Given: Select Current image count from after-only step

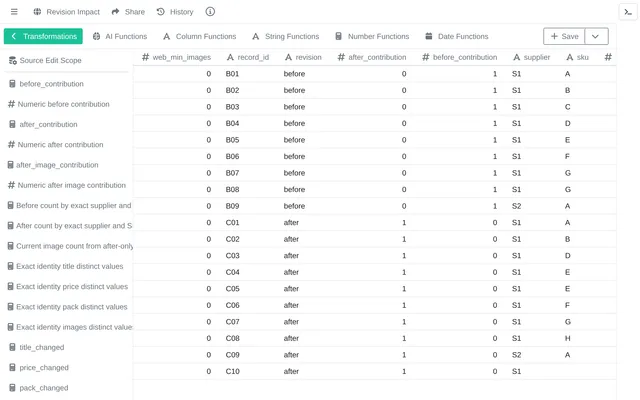Looking at the screenshot, I should 69,246.
